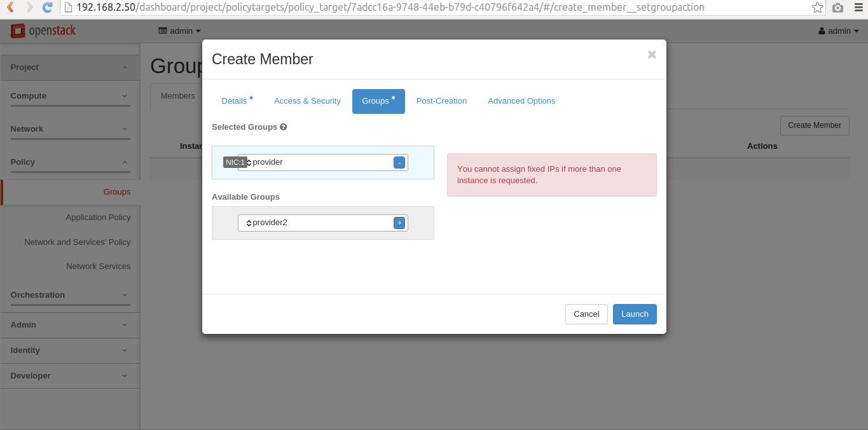Click the OpenStack logo
868x430 pixels.
click(x=43, y=31)
